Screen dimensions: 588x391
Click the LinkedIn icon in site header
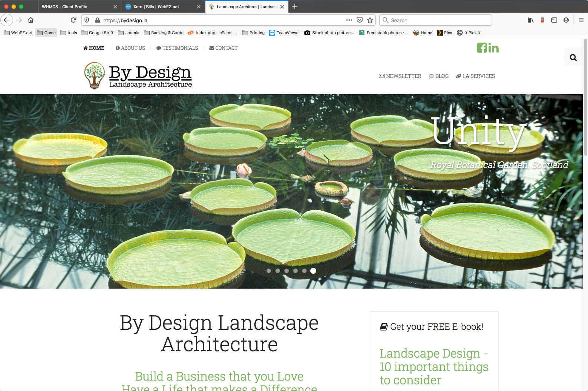(493, 48)
